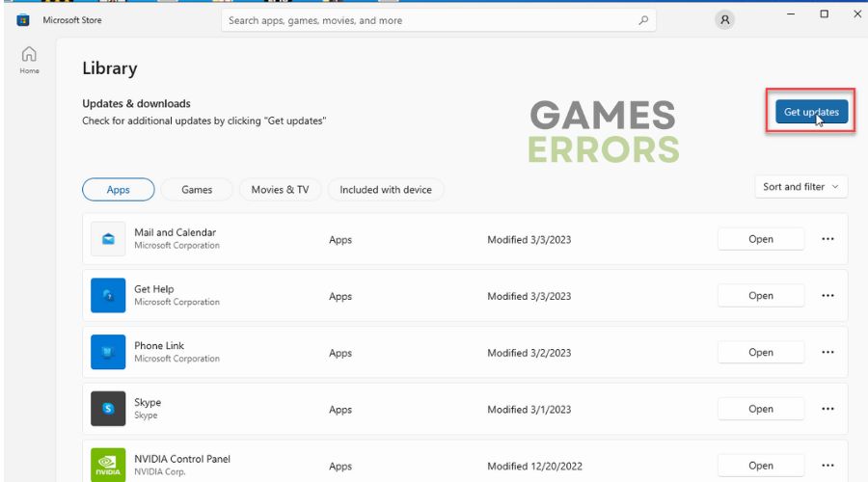Maximize the Microsoft Store window
The width and height of the screenshot is (868, 482).
point(825,13)
